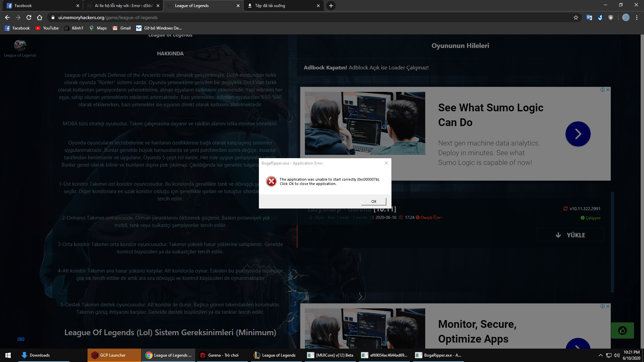Go back to the previous page
This screenshot has height=362, width=644.
tap(7, 17)
